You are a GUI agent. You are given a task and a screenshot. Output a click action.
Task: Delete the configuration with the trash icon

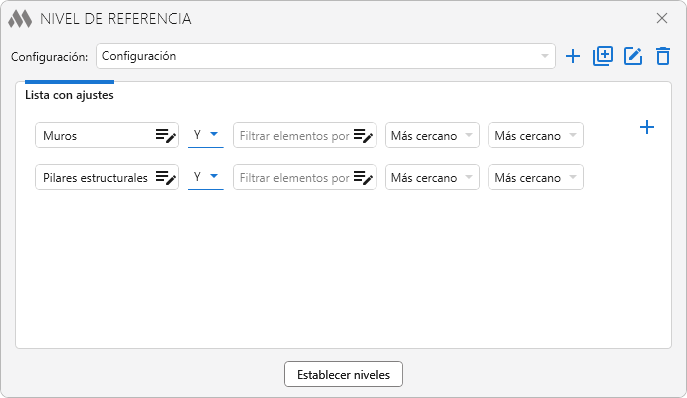[x=663, y=56]
